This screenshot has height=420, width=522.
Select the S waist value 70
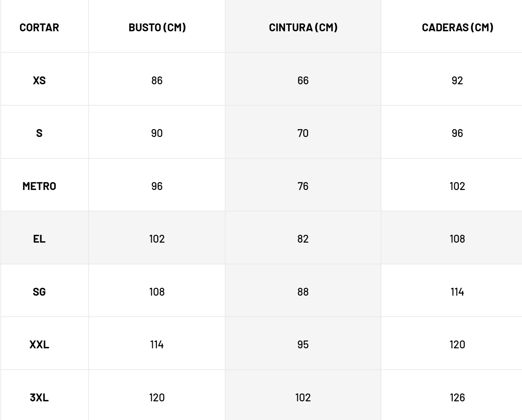[303, 133]
